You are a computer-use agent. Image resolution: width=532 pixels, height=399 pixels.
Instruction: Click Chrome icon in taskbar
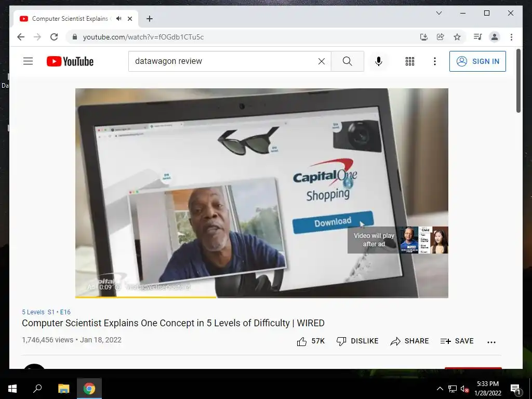point(89,389)
